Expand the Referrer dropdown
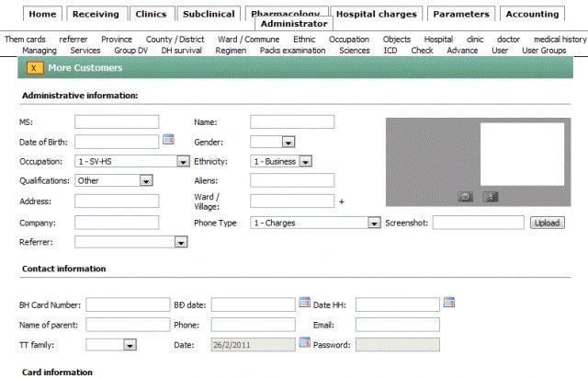The image size is (588, 379). 181,242
